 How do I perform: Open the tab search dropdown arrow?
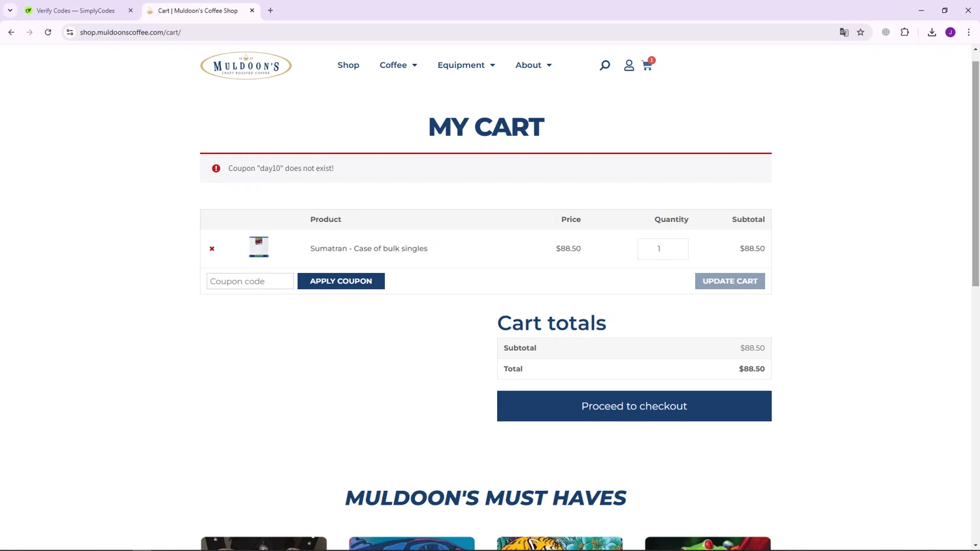point(10,10)
